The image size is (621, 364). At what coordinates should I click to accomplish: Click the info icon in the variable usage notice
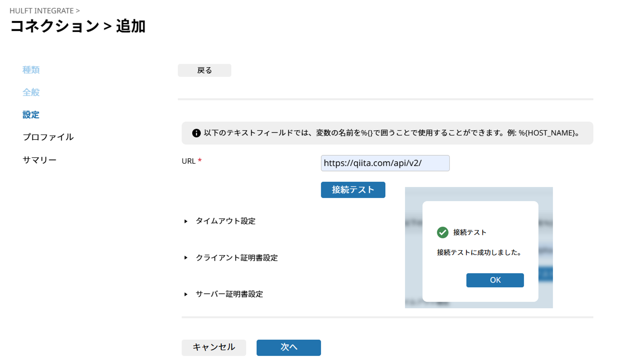pos(196,133)
